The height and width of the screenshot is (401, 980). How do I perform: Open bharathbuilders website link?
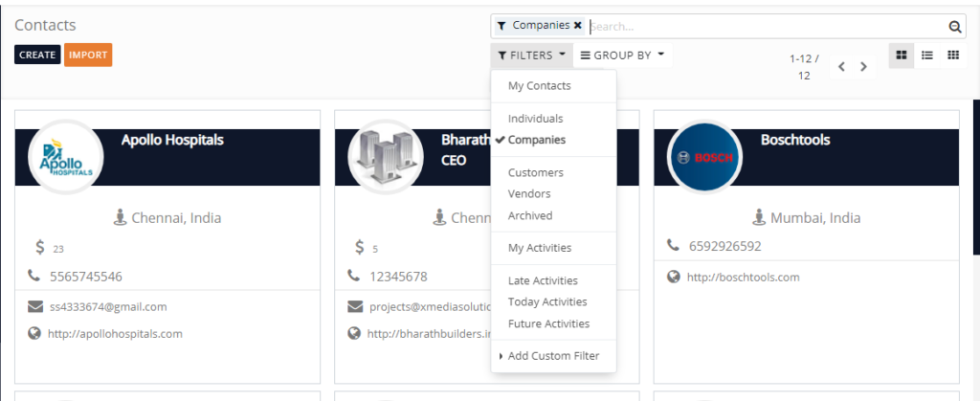[x=430, y=334]
